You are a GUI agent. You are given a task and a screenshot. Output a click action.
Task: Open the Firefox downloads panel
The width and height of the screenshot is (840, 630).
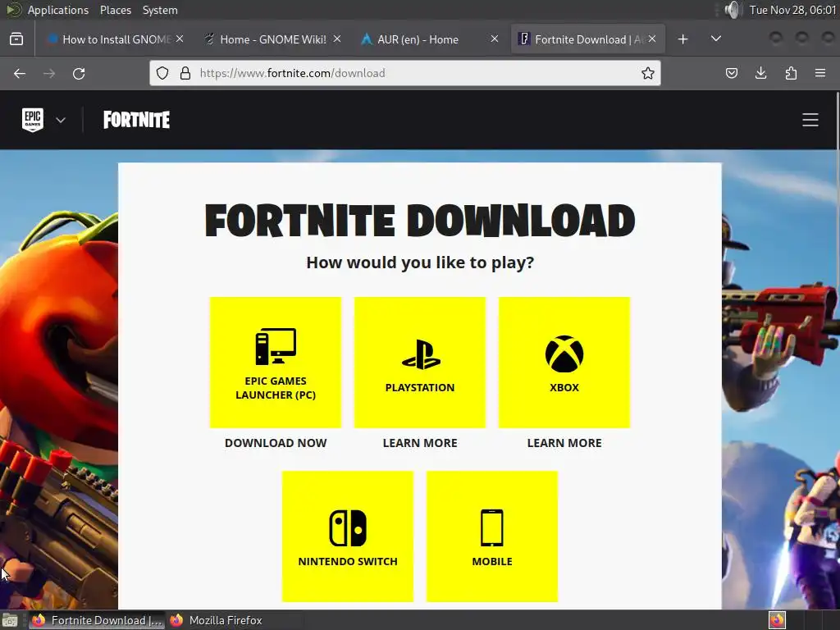tap(760, 73)
